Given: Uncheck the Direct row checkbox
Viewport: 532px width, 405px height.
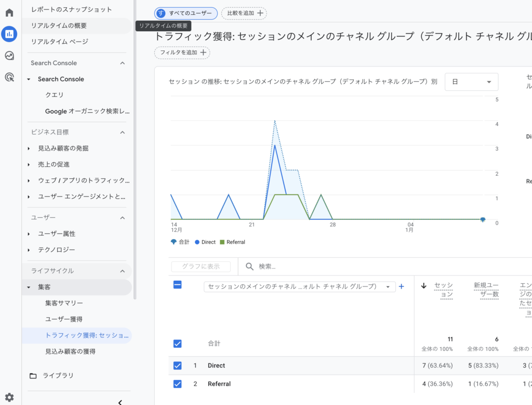Looking at the screenshot, I should pos(178,365).
